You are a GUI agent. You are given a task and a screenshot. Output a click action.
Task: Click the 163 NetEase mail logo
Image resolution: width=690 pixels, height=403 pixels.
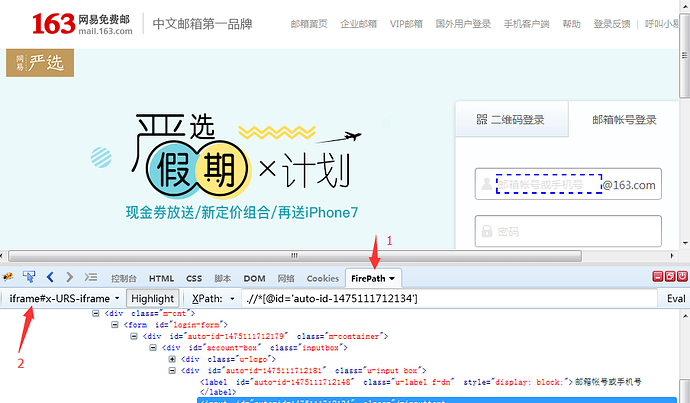click(x=82, y=24)
